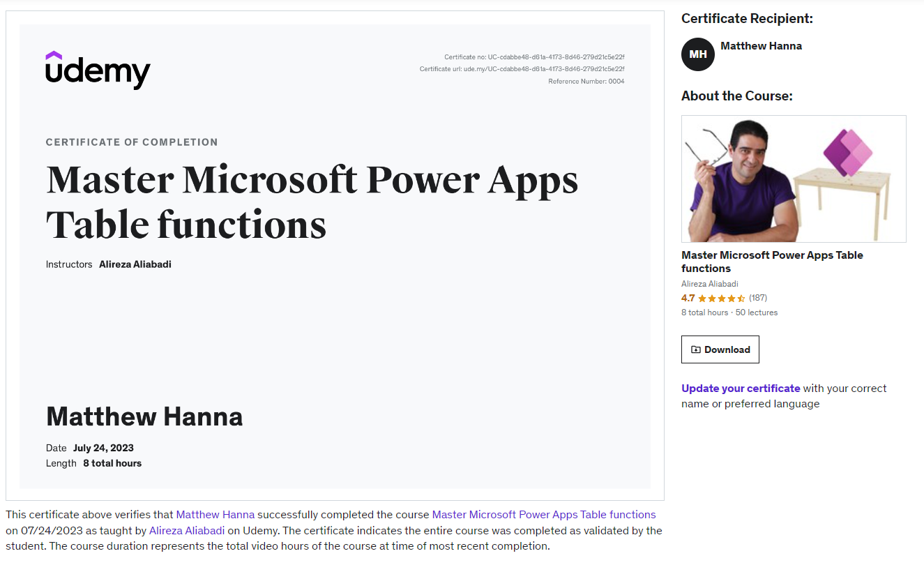Click the certificate number text at the top right
Viewport: 924px width, 565px height.
tap(534, 57)
